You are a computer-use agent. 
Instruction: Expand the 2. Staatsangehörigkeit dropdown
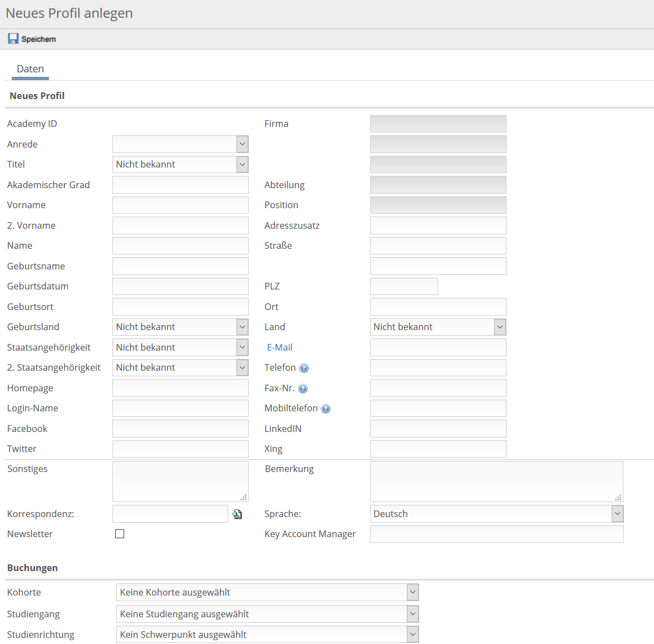[180, 367]
